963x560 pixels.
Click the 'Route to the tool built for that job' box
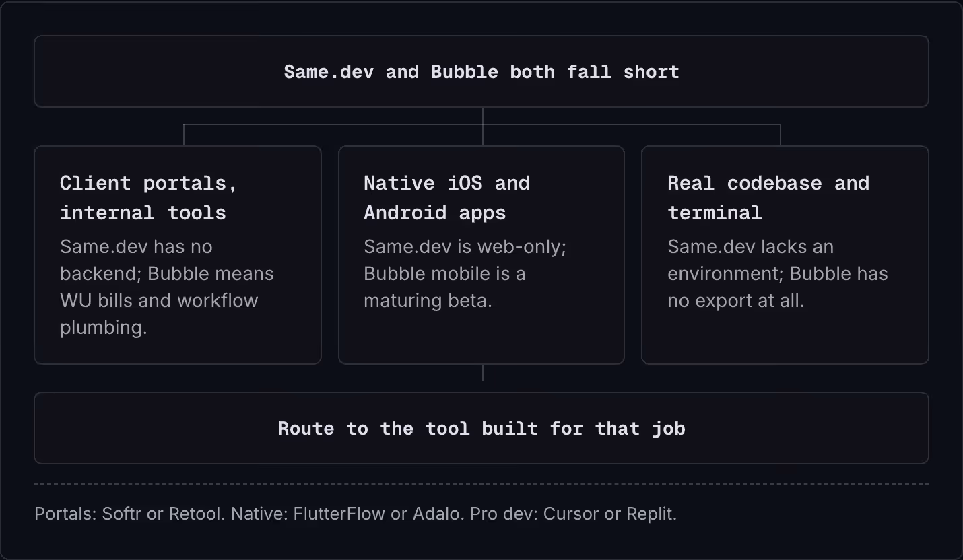(x=481, y=428)
